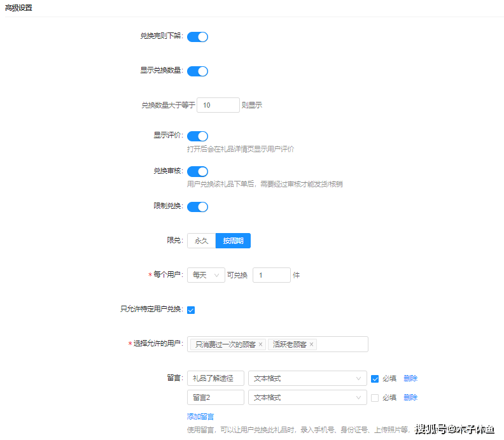Click the 添加留言 link

pos(200,416)
